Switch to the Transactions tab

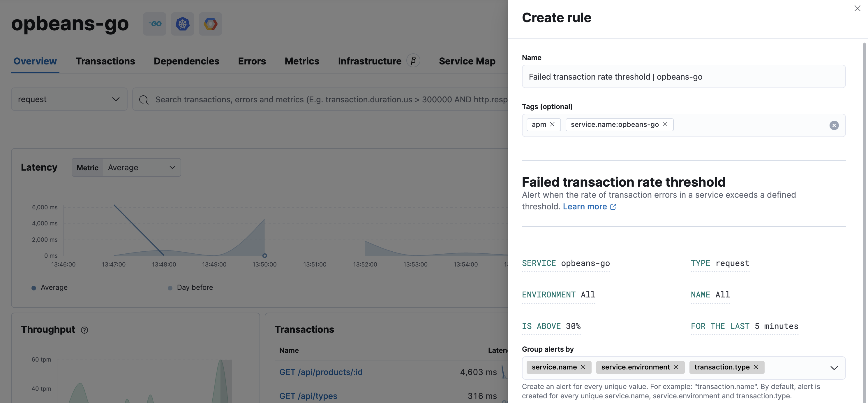click(x=105, y=61)
